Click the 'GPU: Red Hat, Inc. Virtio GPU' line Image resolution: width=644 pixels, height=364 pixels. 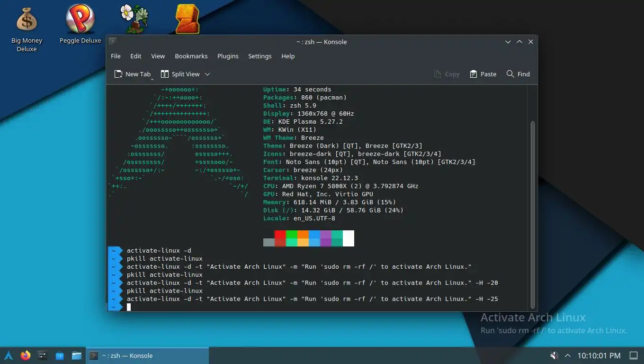(318, 194)
